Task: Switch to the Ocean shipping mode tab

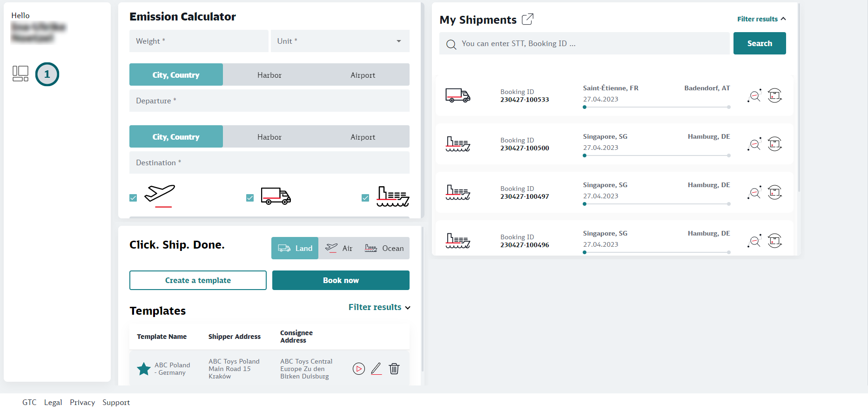Action: 384,248
